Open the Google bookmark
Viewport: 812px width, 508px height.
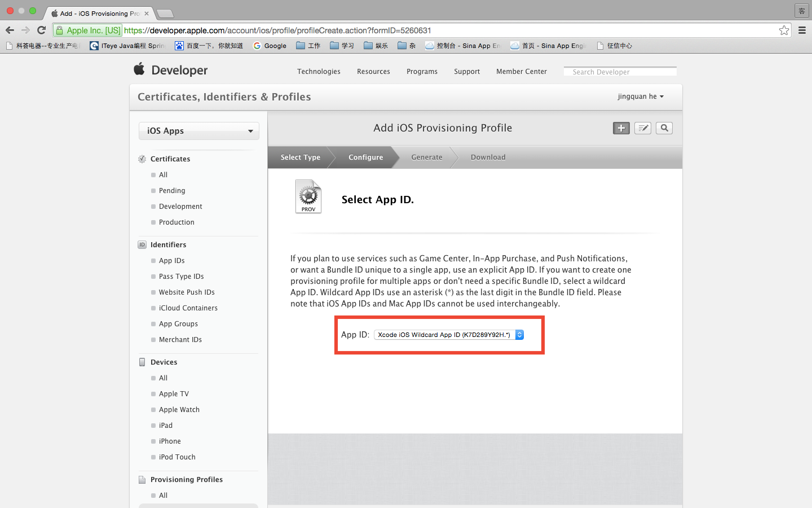tap(270, 46)
